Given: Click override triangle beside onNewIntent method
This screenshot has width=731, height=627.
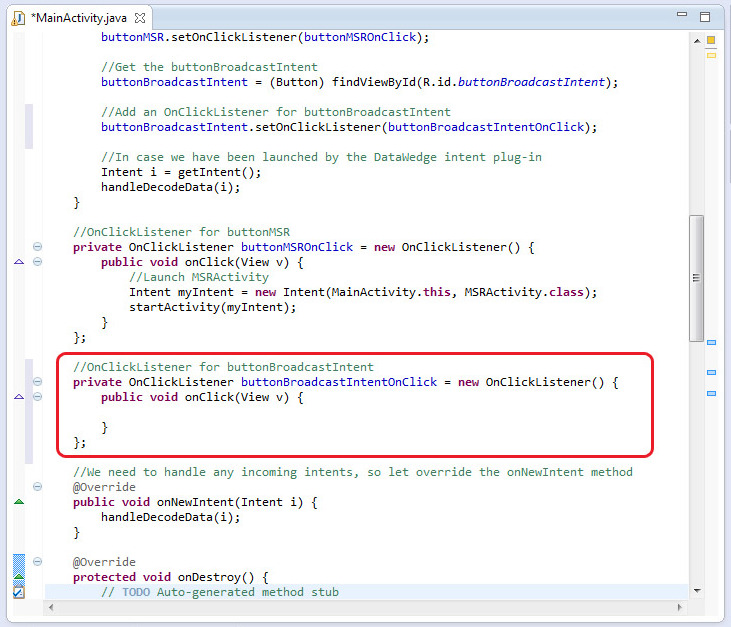Looking at the screenshot, I should coord(18,502).
